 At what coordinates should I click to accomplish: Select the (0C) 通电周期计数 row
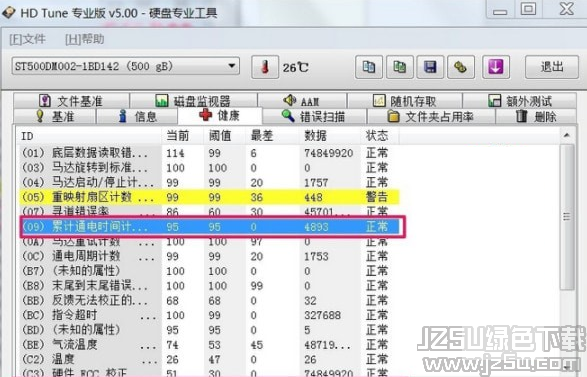pos(210,256)
